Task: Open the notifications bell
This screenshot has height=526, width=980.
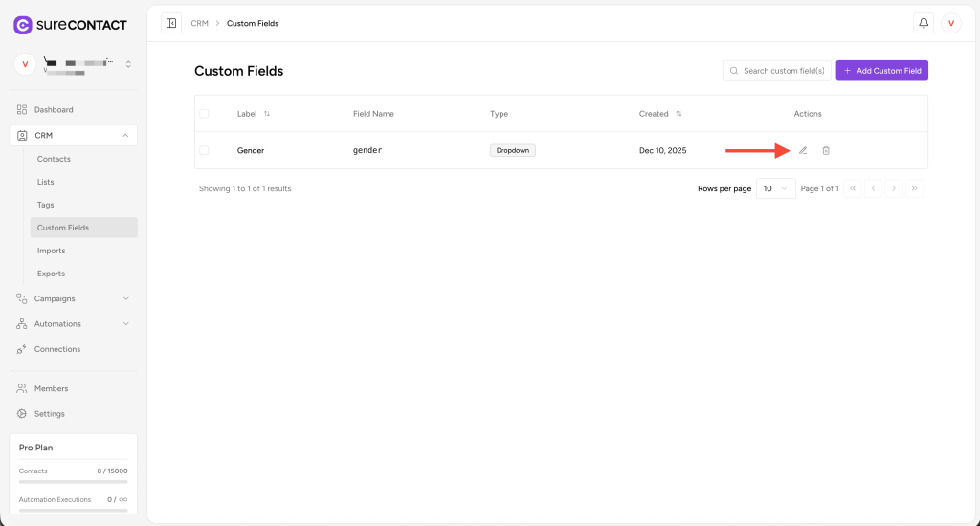Action: tap(924, 23)
